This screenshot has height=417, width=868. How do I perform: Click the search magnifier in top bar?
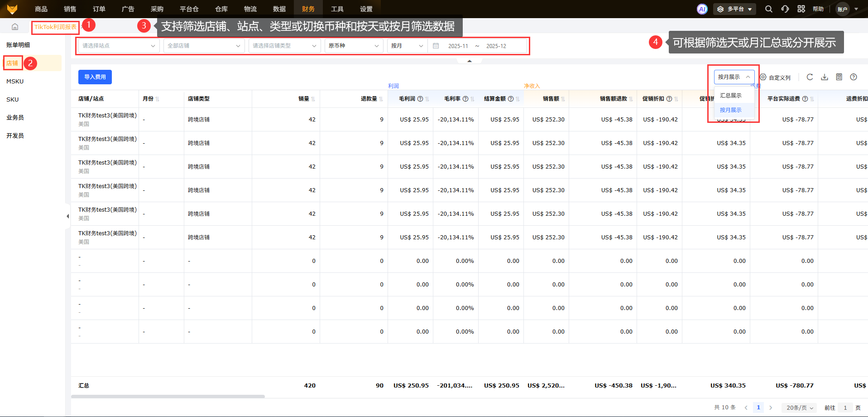pyautogui.click(x=768, y=9)
